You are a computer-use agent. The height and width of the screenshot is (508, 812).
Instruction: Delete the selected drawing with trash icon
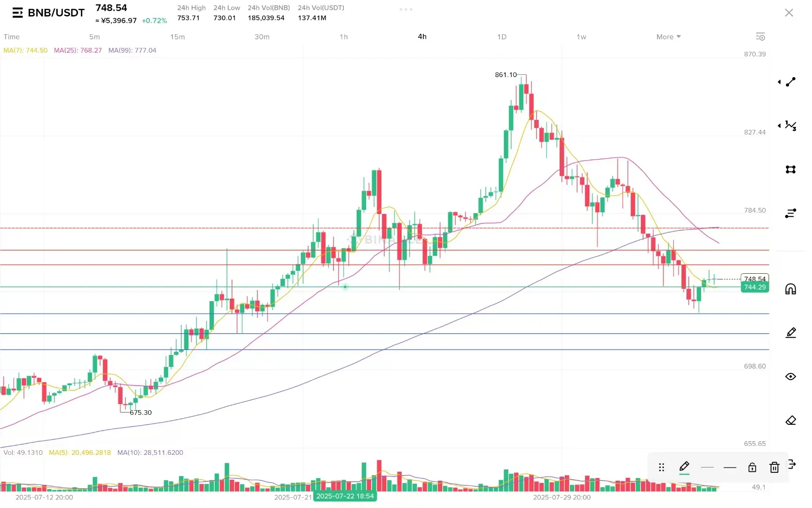click(774, 467)
